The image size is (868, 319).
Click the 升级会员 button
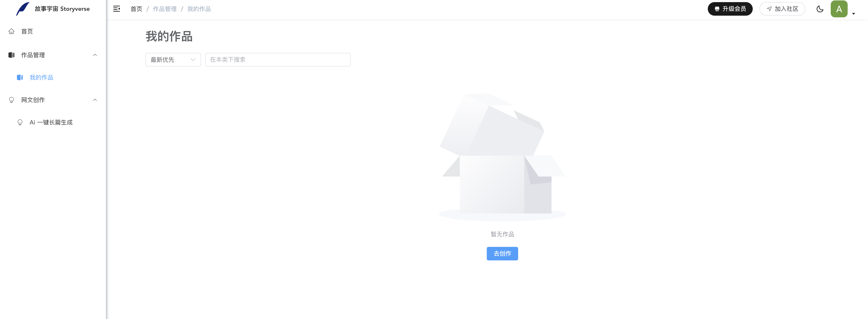point(730,9)
